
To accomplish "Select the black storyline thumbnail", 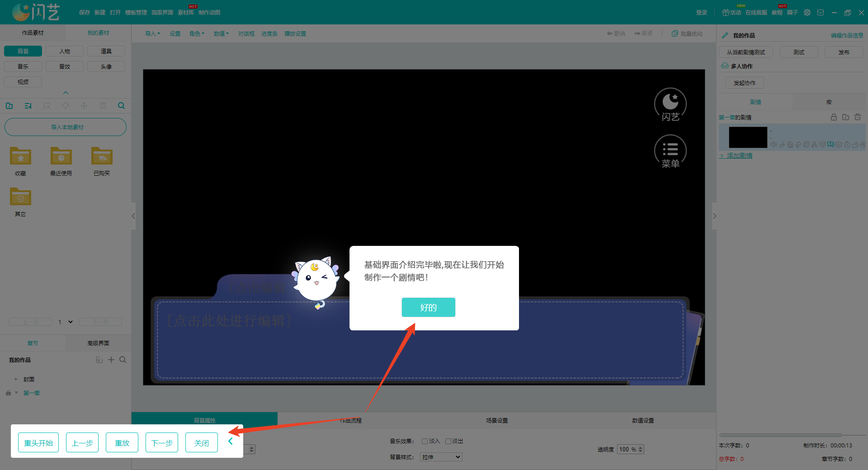I will [x=748, y=137].
